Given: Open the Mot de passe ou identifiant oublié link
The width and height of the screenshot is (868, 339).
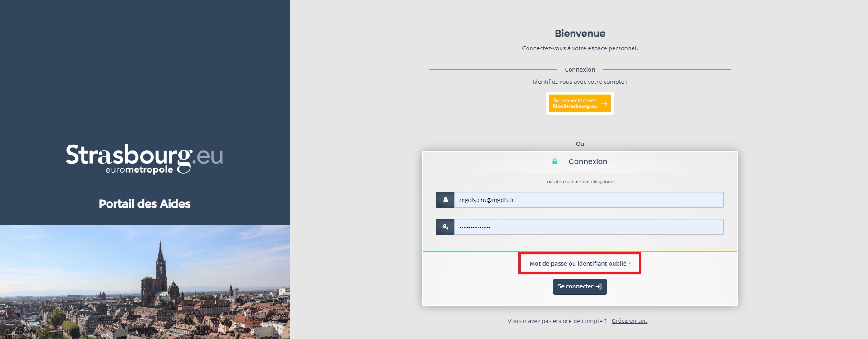Looking at the screenshot, I should point(580,263).
